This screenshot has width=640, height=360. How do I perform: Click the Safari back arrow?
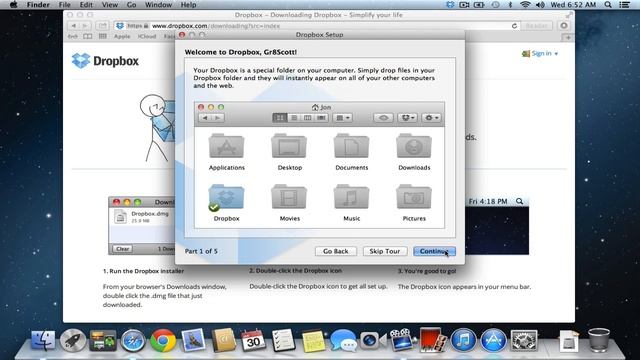coord(73,26)
